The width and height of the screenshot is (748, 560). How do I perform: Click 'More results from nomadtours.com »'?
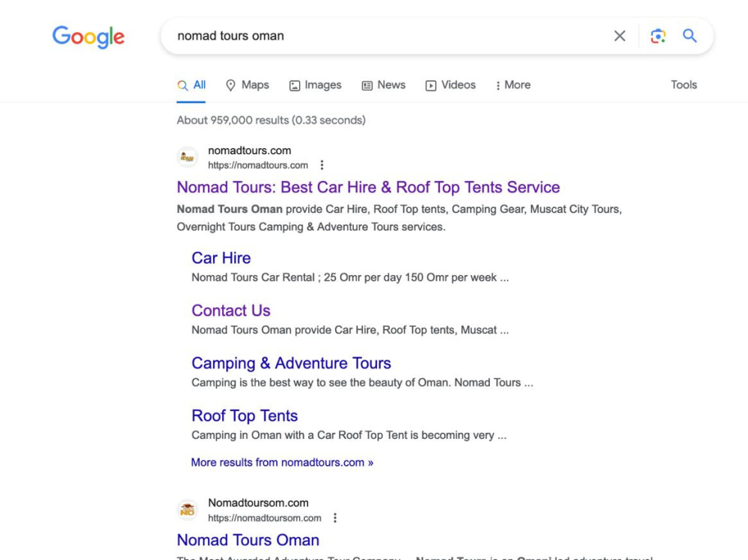282,462
